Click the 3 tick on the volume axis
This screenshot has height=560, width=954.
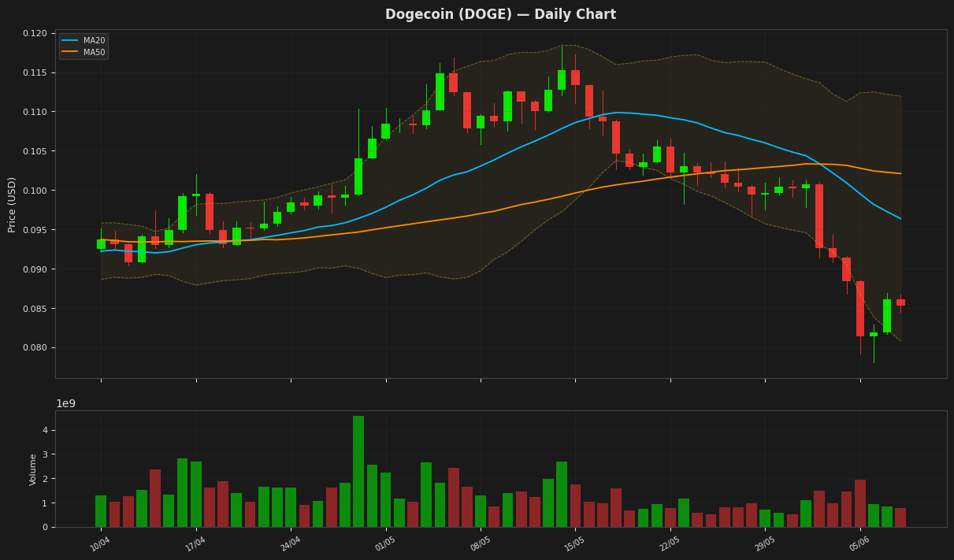46,454
